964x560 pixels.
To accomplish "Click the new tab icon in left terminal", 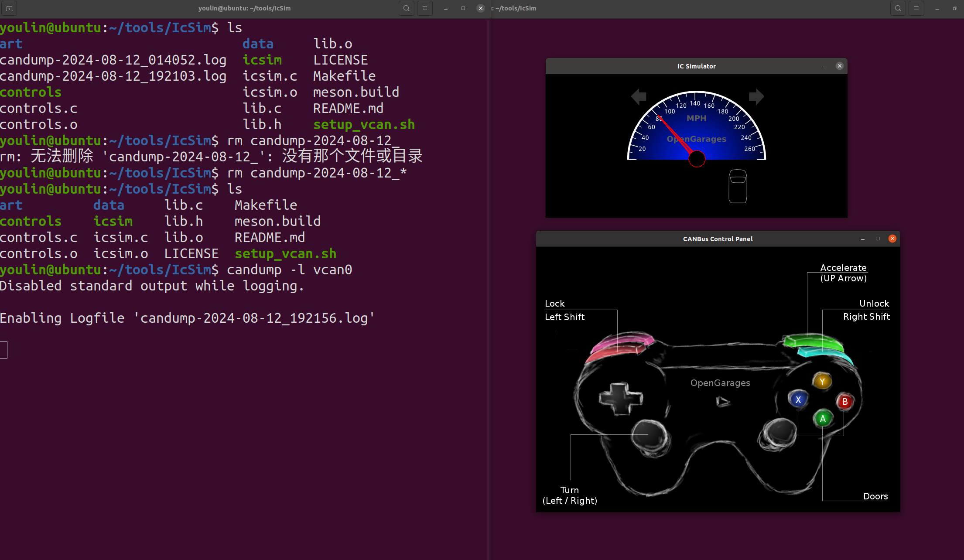I will [x=9, y=8].
